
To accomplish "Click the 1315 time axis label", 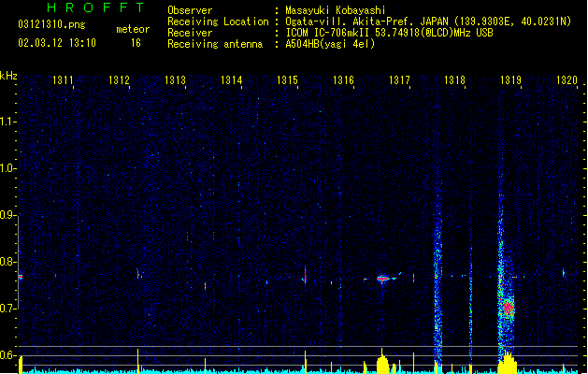I will 287,79.
